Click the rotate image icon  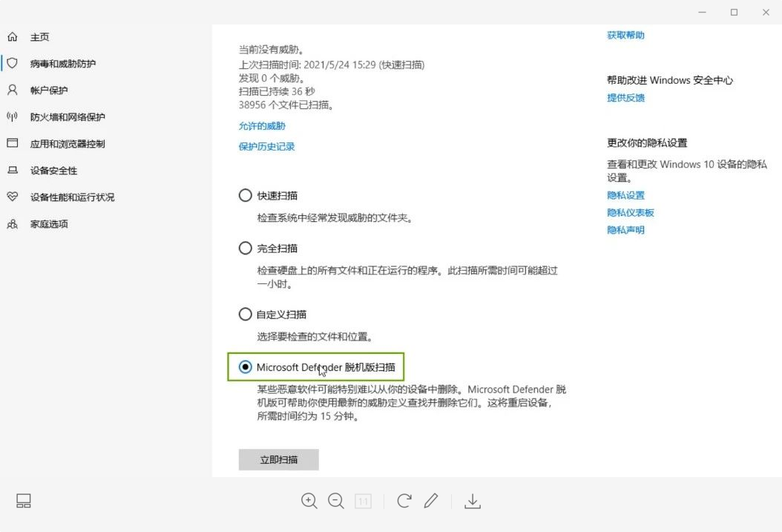click(x=404, y=501)
